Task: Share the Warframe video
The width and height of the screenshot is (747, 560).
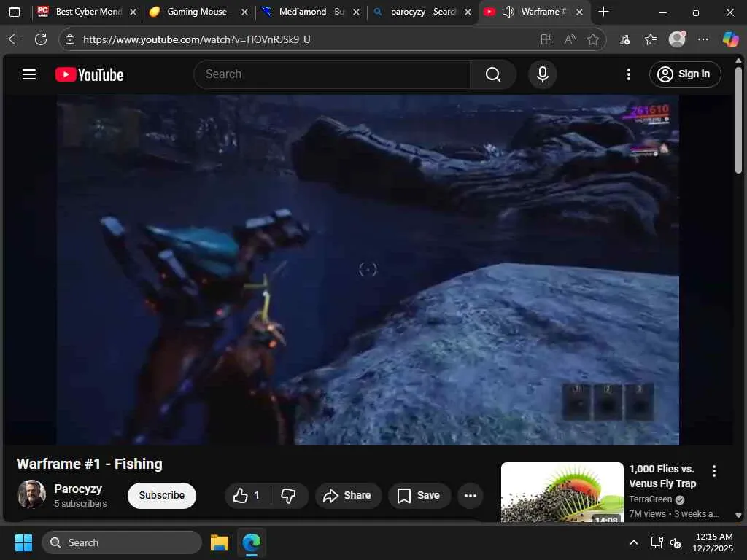Action: (348, 496)
